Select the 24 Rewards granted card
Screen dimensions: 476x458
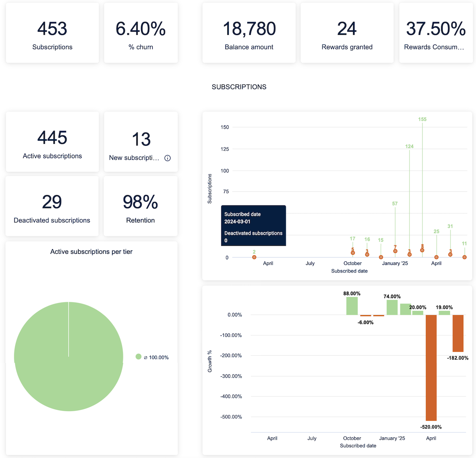click(x=347, y=33)
